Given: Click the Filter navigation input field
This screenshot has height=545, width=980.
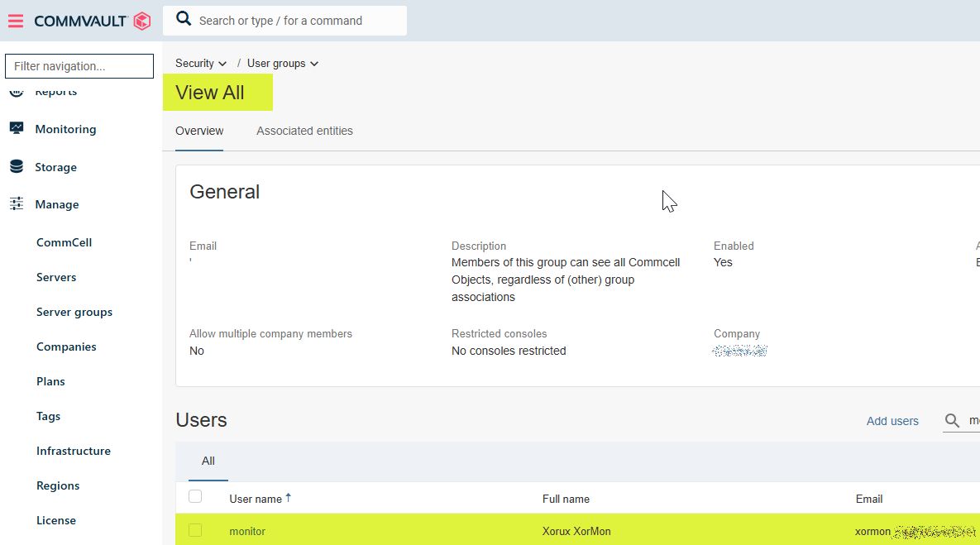Looking at the screenshot, I should click(x=79, y=66).
